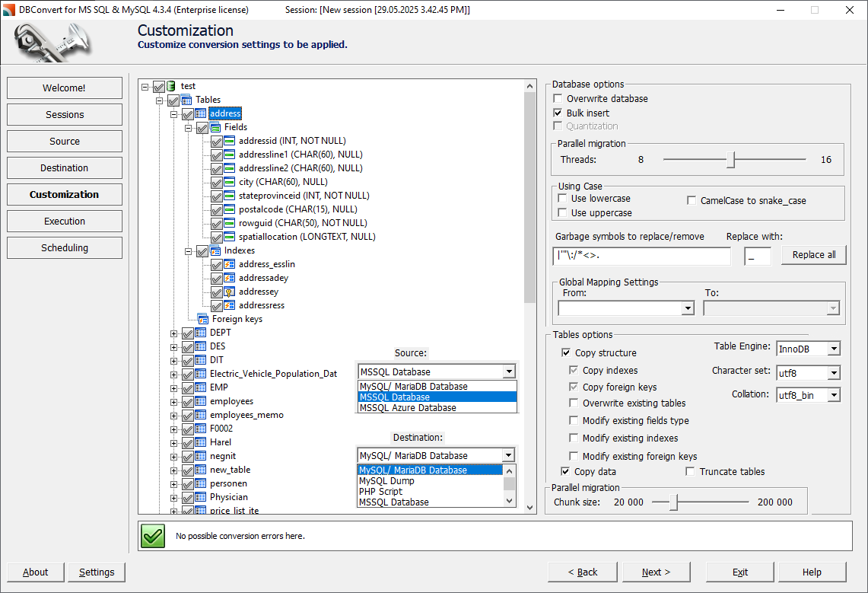This screenshot has height=593, width=868.
Task: Click the Tables folder icon
Action: [x=186, y=100]
